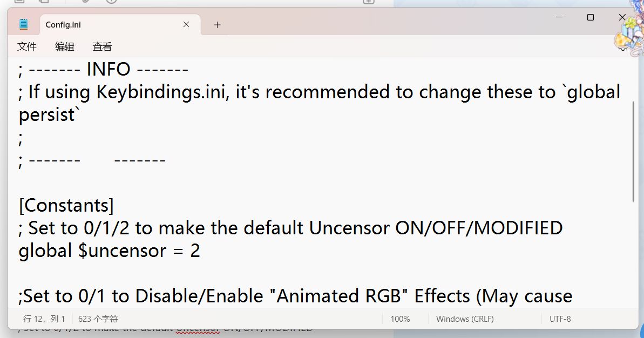The width and height of the screenshot is (644, 338).
Task: Select the Config.ini tab
Action: tap(108, 25)
